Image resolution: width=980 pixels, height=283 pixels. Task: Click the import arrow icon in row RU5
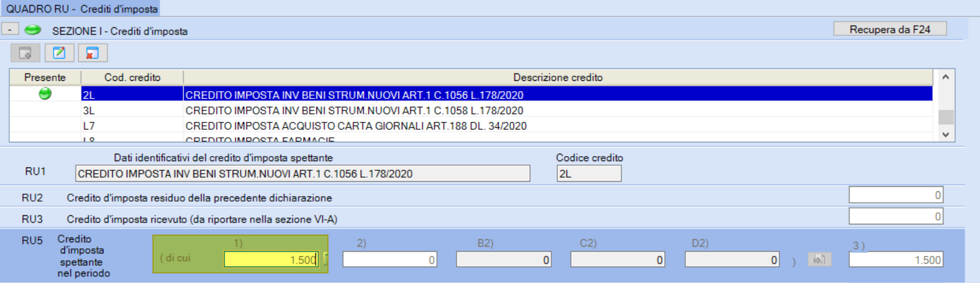819,260
